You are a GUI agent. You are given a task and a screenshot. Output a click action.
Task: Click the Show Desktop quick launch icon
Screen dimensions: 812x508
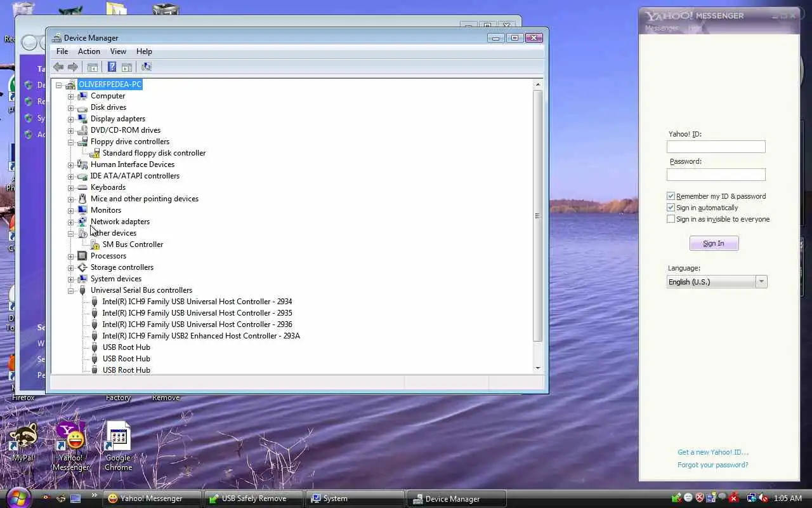(x=75, y=498)
